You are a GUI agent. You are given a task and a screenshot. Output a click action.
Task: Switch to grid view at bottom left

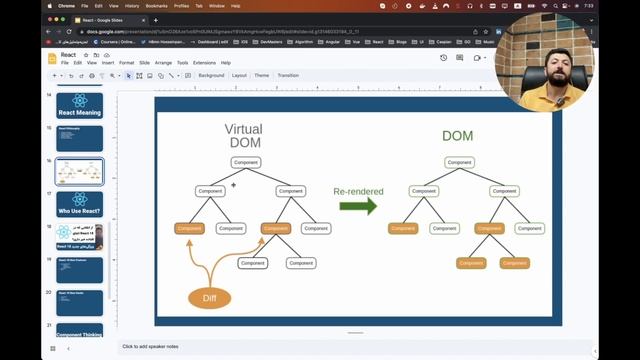coord(53,349)
